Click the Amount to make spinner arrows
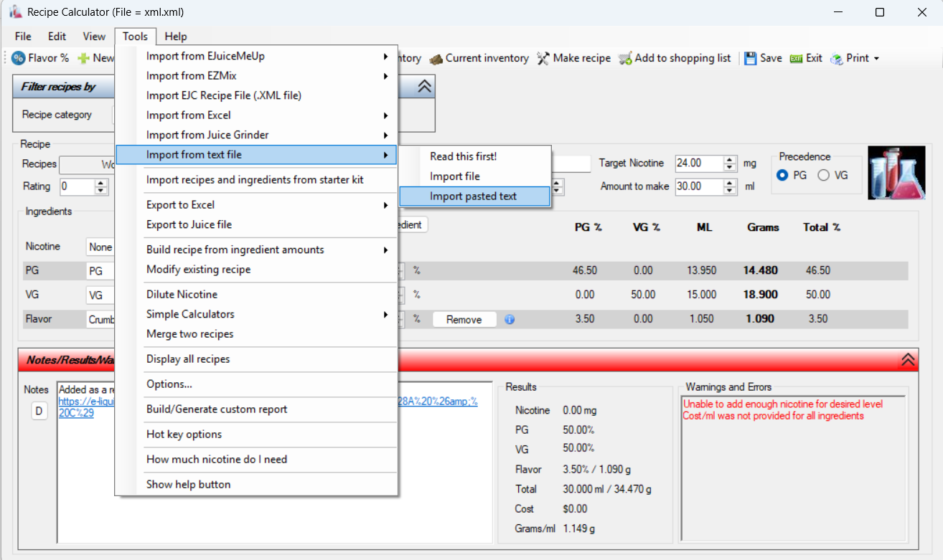Viewport: 943px width, 560px height. (x=730, y=186)
